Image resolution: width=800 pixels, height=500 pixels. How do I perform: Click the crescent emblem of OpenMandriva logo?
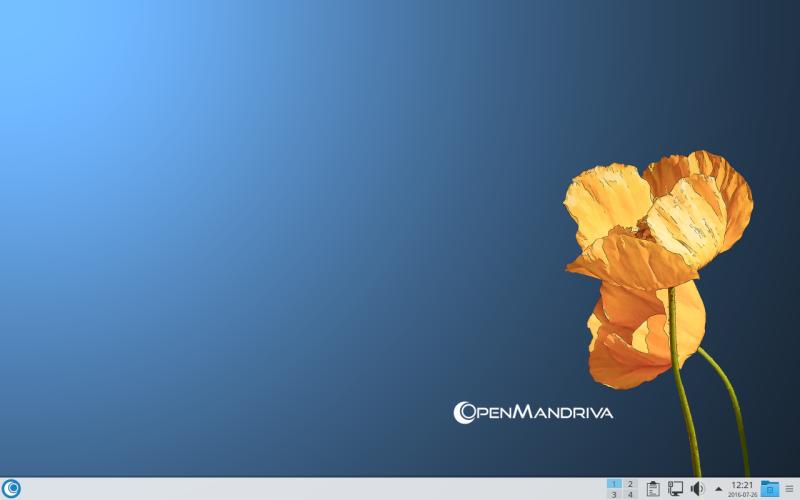point(463,411)
